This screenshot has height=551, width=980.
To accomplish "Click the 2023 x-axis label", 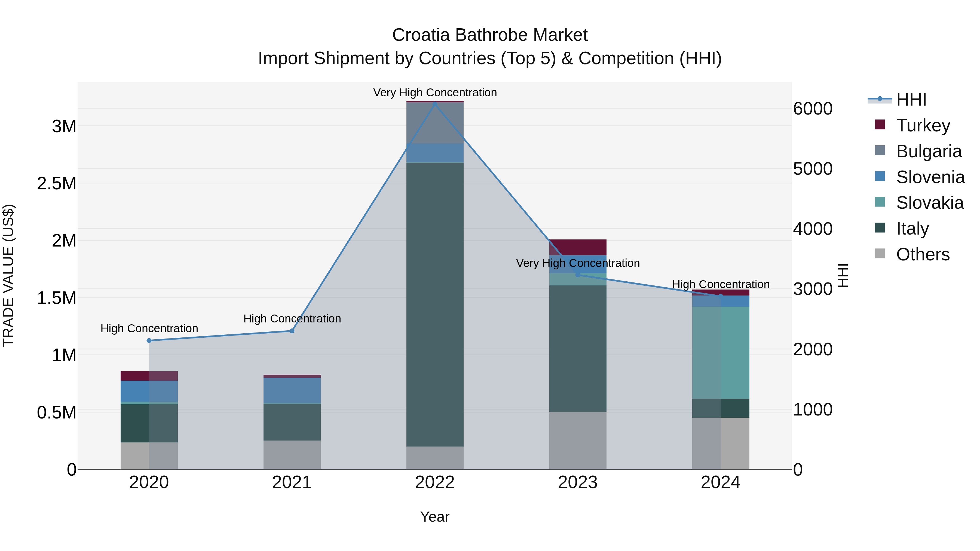I will coord(578,482).
